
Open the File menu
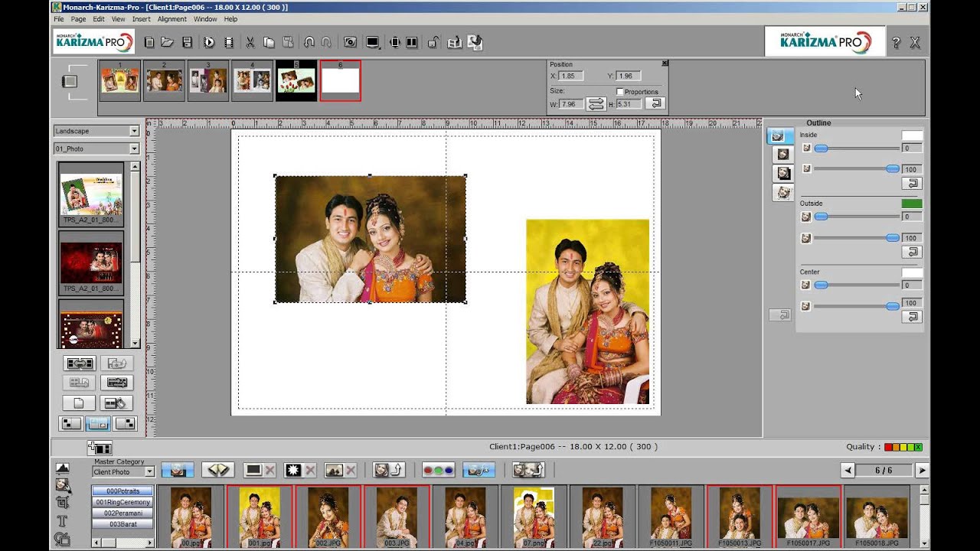coord(59,19)
